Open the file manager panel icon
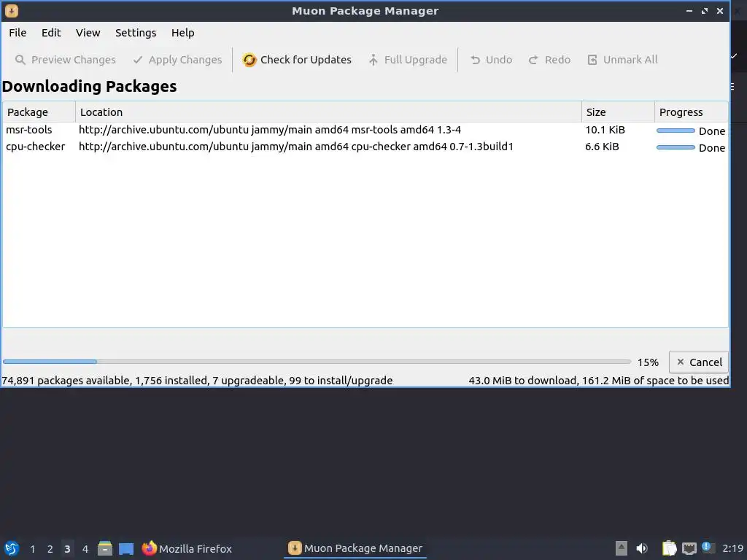The width and height of the screenshot is (747, 560). [105, 548]
